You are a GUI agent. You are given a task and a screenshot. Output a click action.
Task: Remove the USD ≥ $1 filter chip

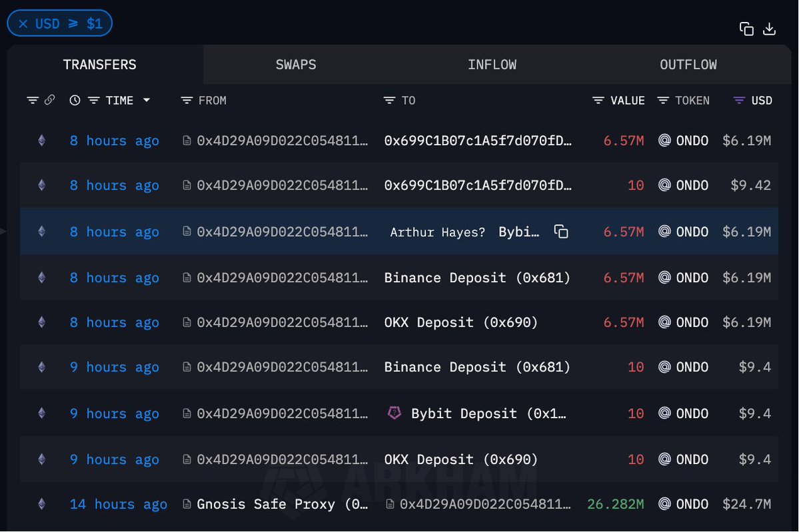[x=23, y=23]
